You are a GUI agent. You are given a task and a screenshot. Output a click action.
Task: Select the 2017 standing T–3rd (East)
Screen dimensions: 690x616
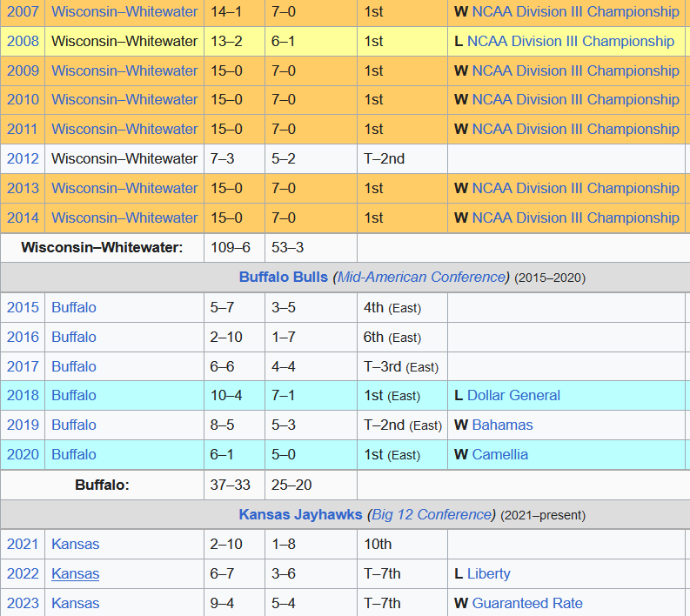(x=401, y=366)
